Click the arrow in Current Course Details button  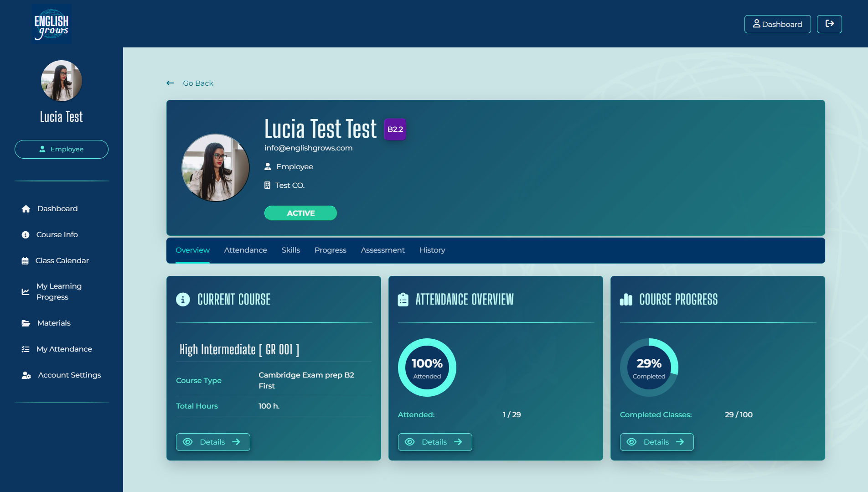236,442
